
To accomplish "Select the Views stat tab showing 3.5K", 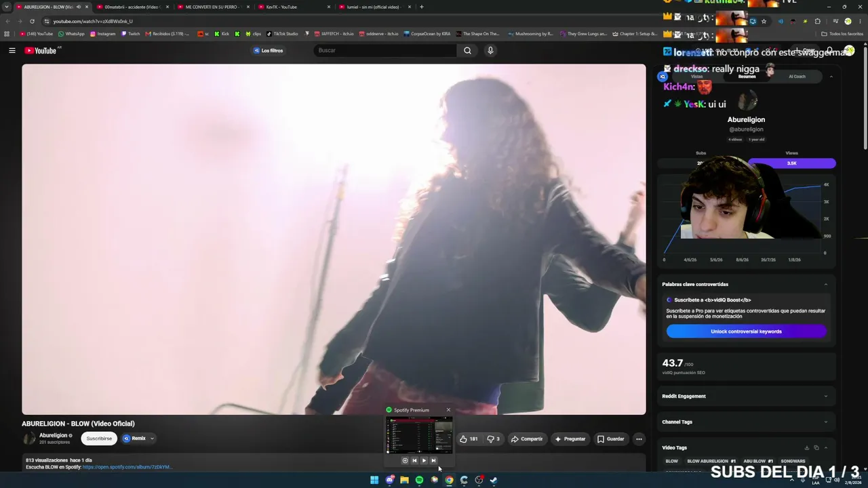I will (x=791, y=163).
